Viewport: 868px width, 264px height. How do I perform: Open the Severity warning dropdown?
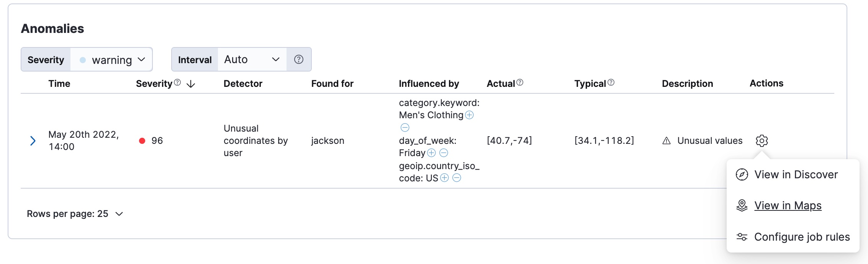112,59
